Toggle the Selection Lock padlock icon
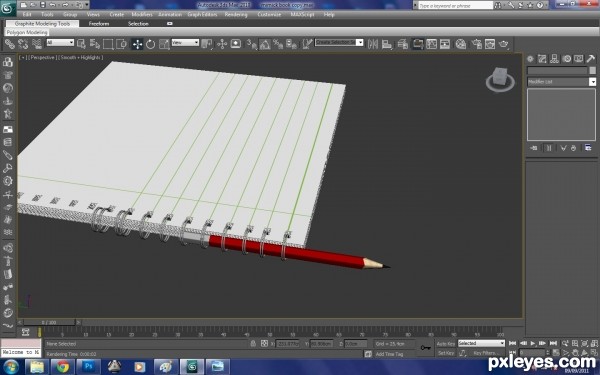600x375 pixels. pyautogui.click(x=253, y=343)
